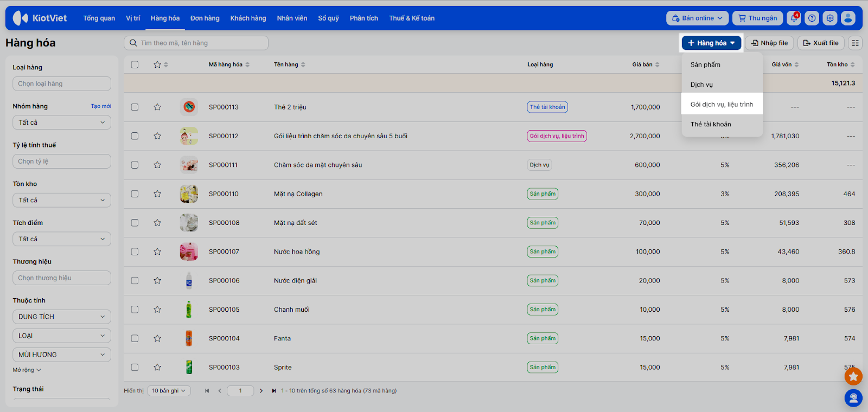The width and height of the screenshot is (868, 412).
Task: Choose Gói dịch vụ, liệu trình option
Action: point(722,105)
